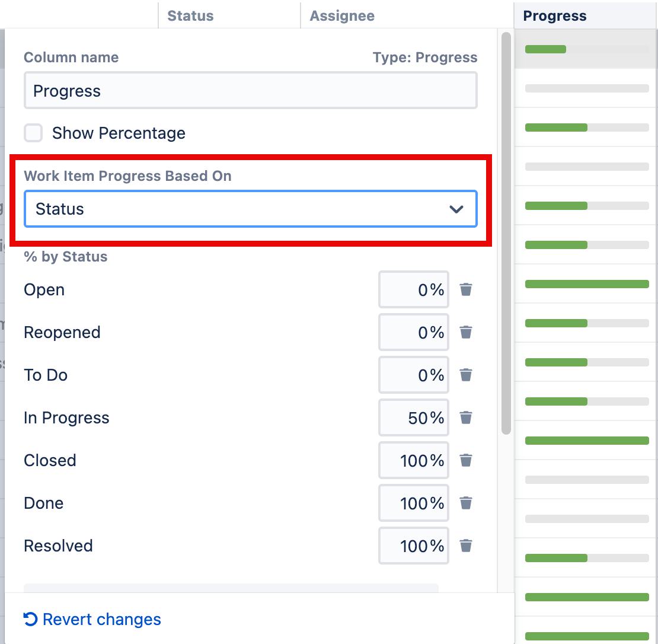Delete the Open status mapping

coord(466,289)
